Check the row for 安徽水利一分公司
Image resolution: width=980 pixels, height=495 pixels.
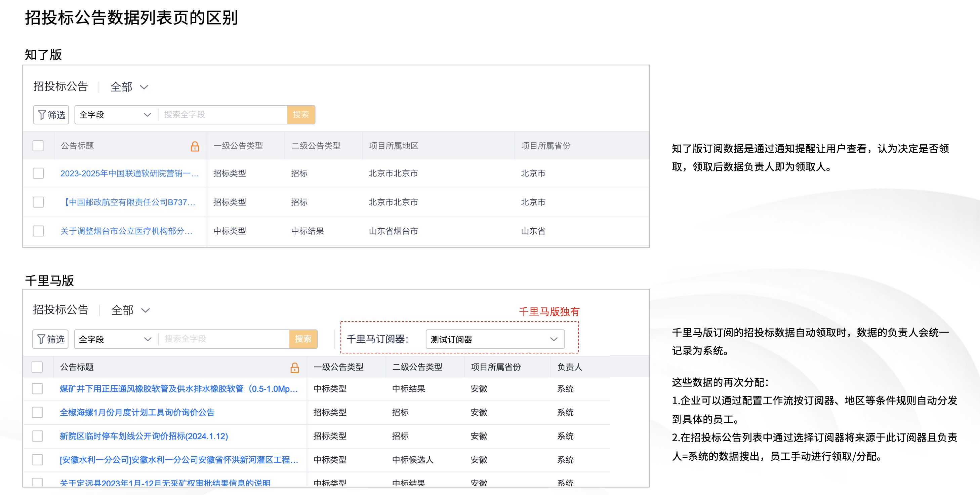pos(38,460)
